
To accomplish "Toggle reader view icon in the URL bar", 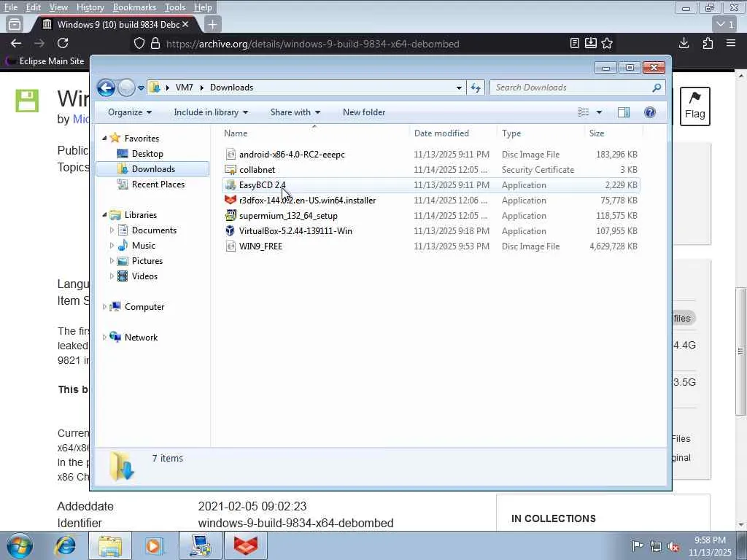I will (575, 43).
